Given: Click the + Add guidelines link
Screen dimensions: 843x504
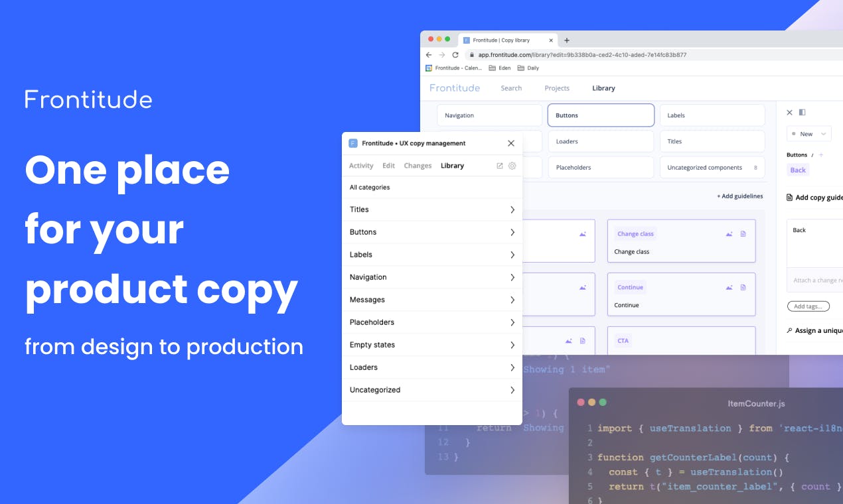Looking at the screenshot, I should (739, 196).
